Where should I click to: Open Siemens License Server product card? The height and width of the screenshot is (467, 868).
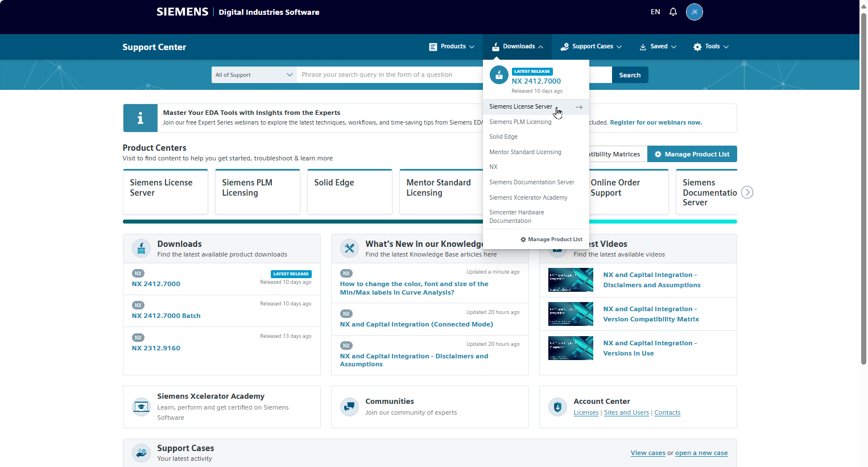click(166, 192)
